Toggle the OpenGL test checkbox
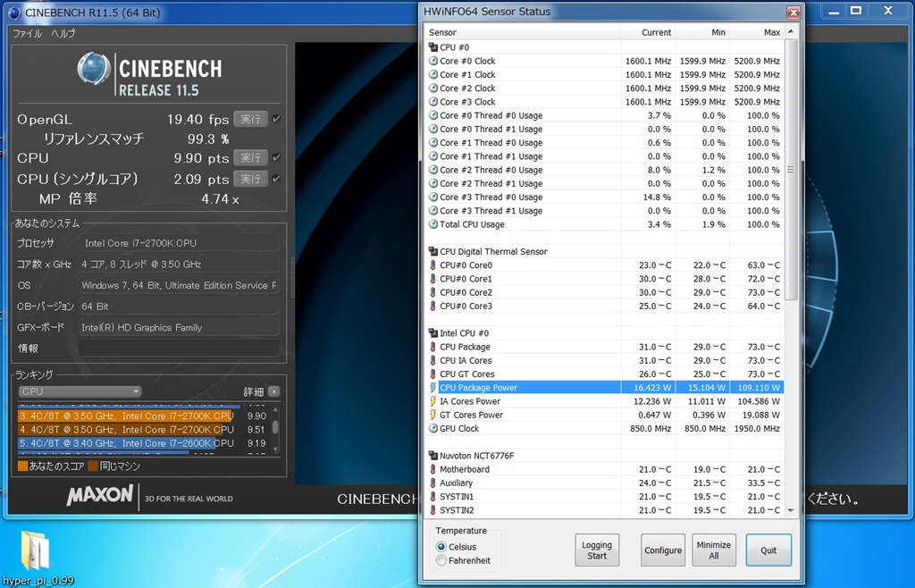This screenshot has width=915, height=588. click(x=276, y=119)
